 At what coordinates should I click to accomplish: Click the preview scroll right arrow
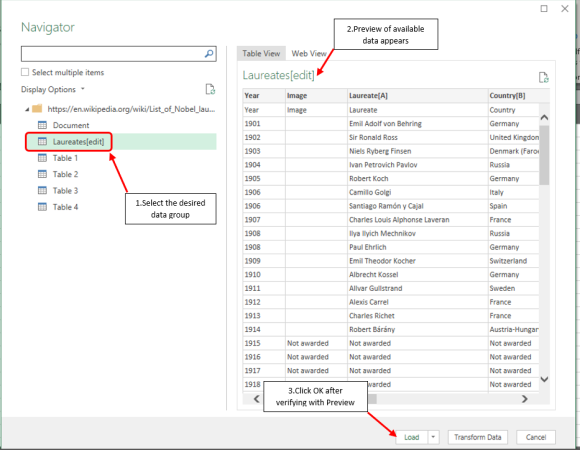(x=525, y=399)
